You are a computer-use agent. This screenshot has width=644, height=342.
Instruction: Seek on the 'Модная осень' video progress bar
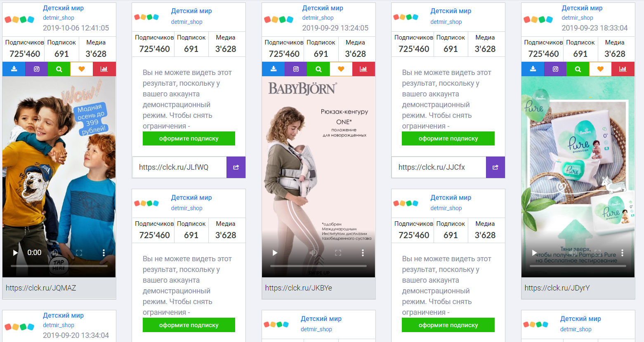click(x=59, y=266)
